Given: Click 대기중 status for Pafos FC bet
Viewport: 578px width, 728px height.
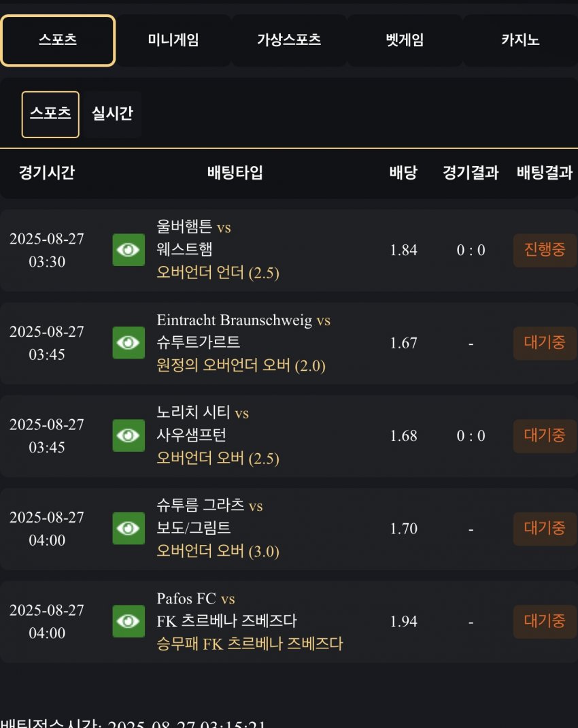Looking at the screenshot, I should point(545,621).
